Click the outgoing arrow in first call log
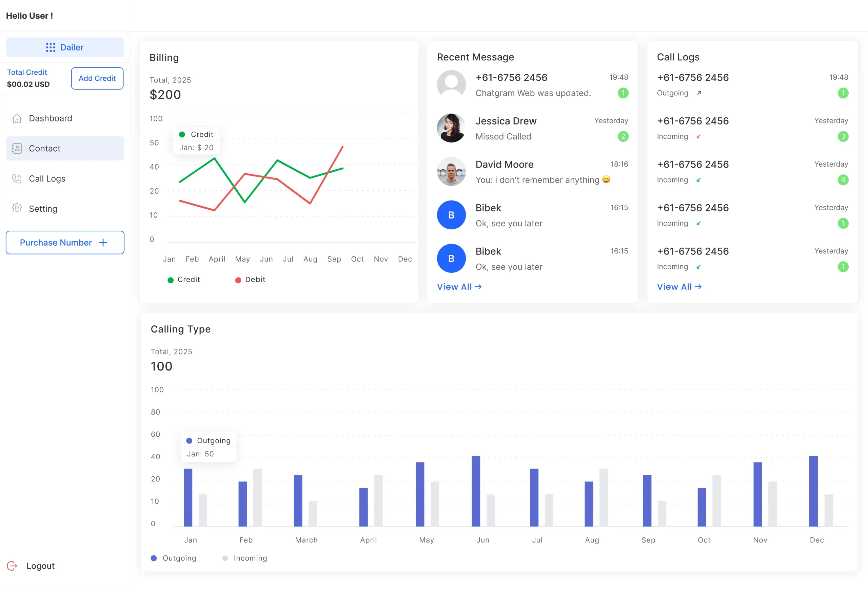 [x=699, y=93]
